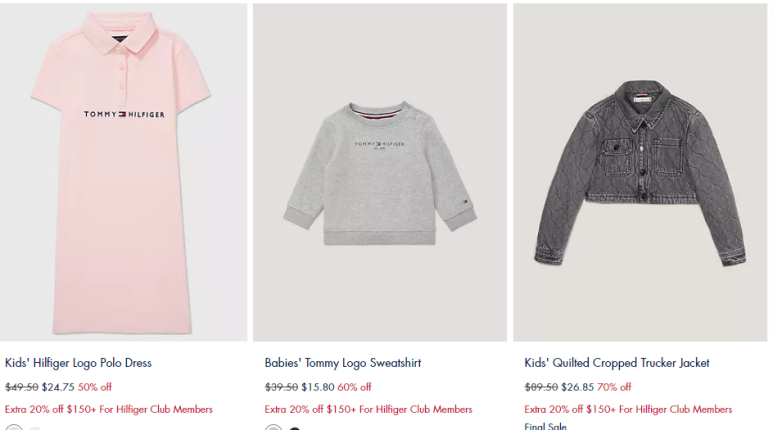The height and width of the screenshot is (430, 773).
Task: Select the white color swatch for polo dress
Action: coord(35,429)
